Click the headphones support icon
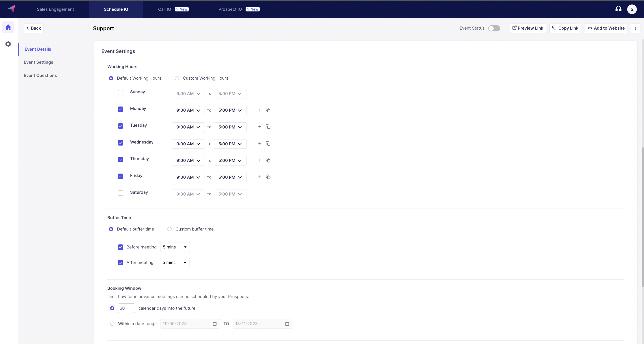 tap(618, 9)
